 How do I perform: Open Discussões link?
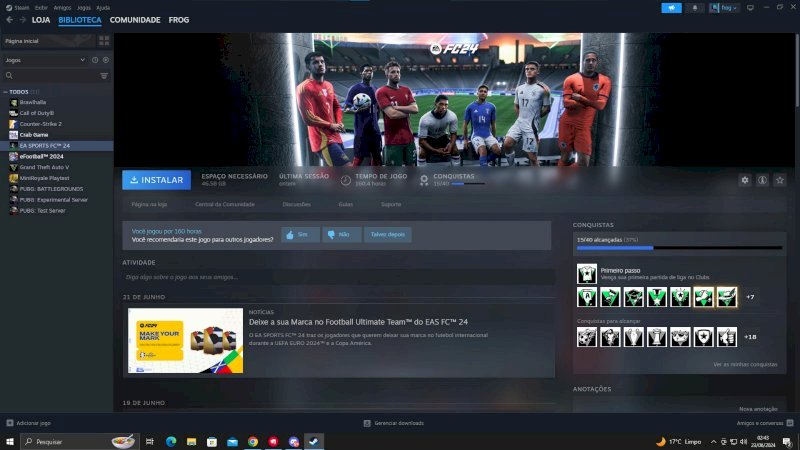pos(296,204)
